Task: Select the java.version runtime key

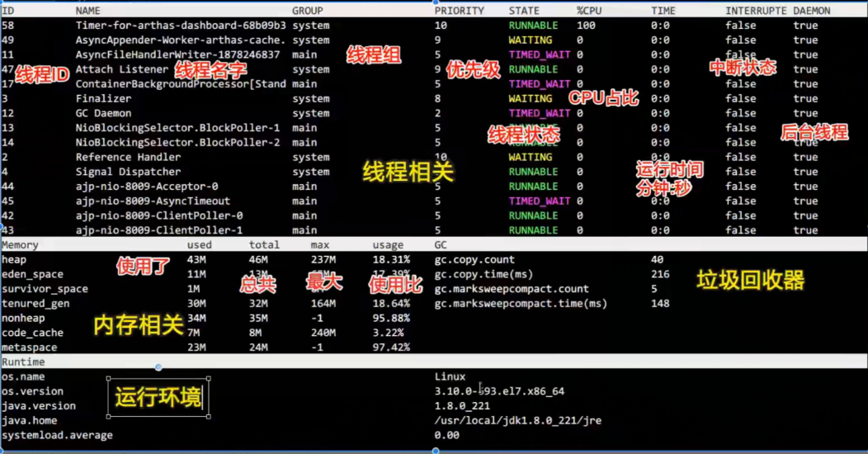Action: pos(39,406)
